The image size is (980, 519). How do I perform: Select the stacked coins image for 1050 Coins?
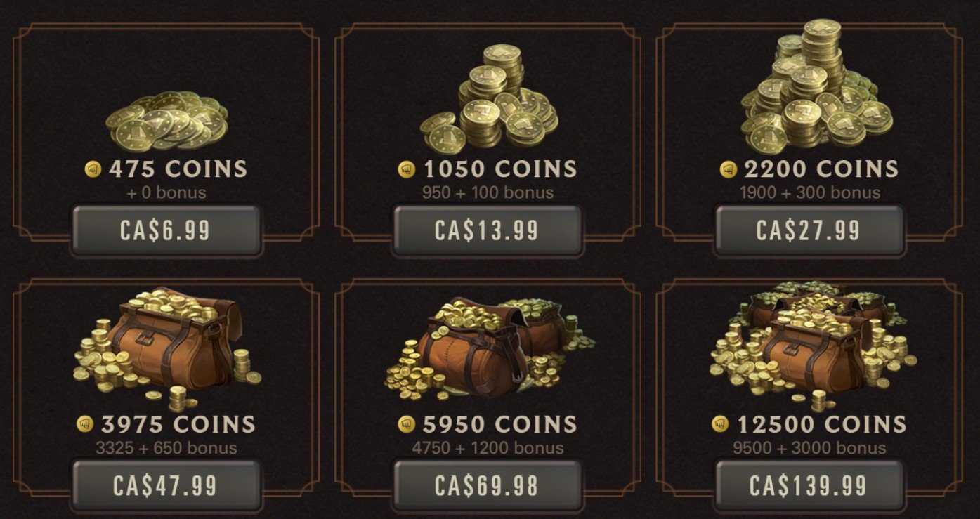point(489,97)
